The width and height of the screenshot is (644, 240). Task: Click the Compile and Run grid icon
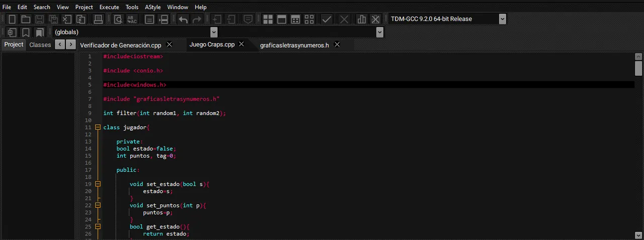tap(295, 19)
